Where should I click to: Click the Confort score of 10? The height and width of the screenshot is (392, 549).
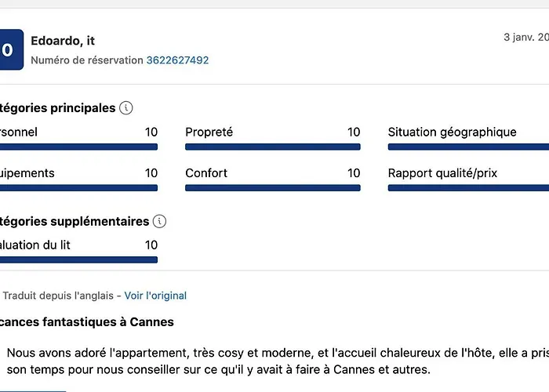coord(354,173)
